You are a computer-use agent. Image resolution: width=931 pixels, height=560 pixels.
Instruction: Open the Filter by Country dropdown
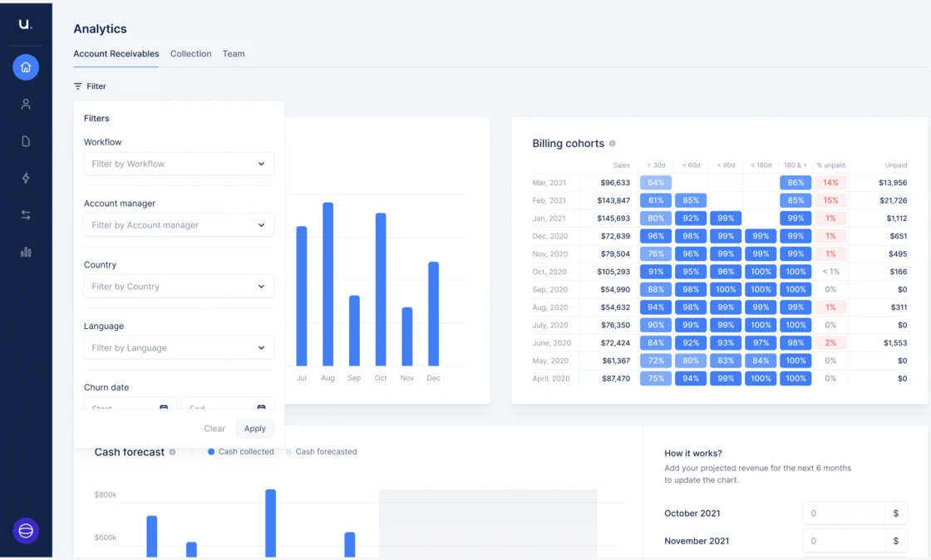[179, 287]
